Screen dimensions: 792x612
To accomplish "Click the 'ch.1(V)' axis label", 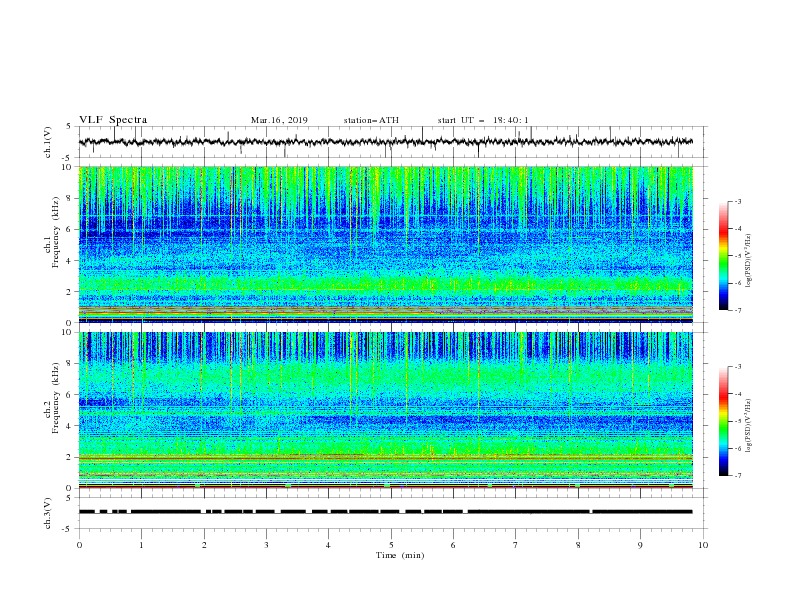I will [x=48, y=142].
